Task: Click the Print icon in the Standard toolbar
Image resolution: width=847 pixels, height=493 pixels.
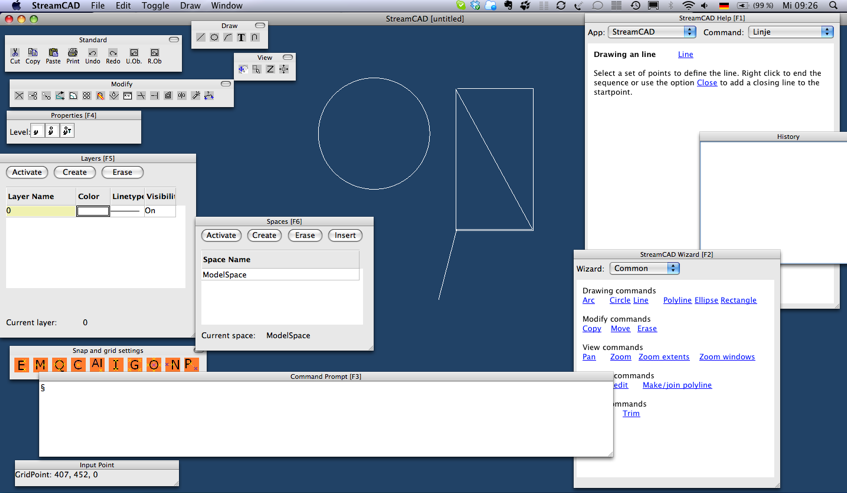Action: (73, 52)
